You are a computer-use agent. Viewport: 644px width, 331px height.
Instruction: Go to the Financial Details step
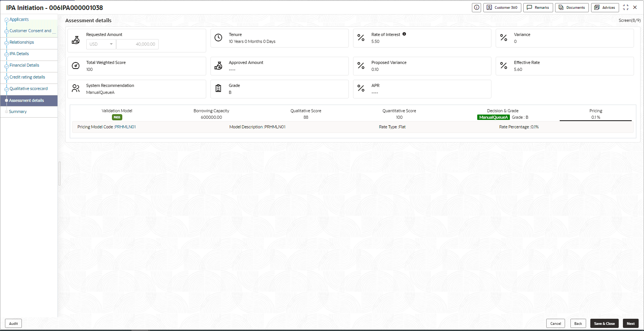(25, 66)
